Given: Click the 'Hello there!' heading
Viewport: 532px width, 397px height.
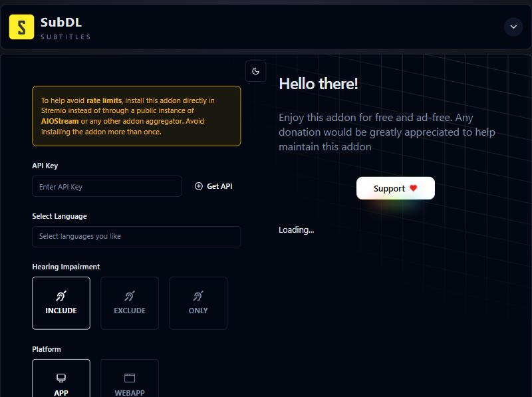Looking at the screenshot, I should (x=319, y=84).
